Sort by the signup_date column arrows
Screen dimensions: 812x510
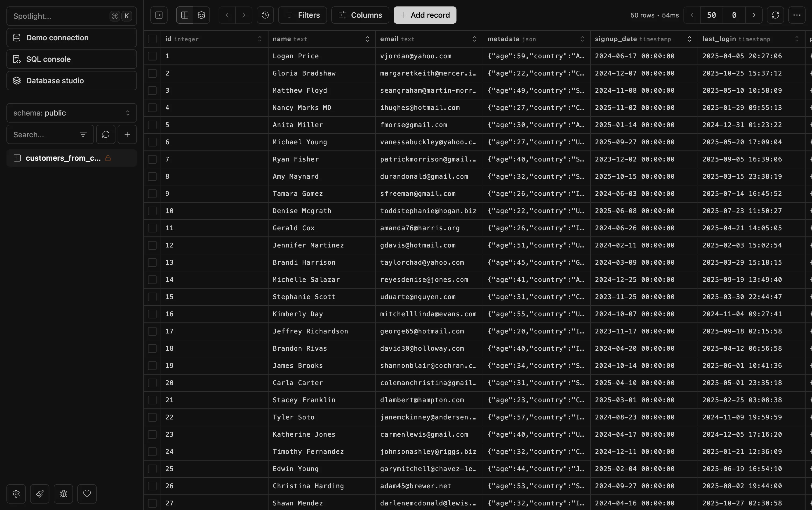point(689,39)
